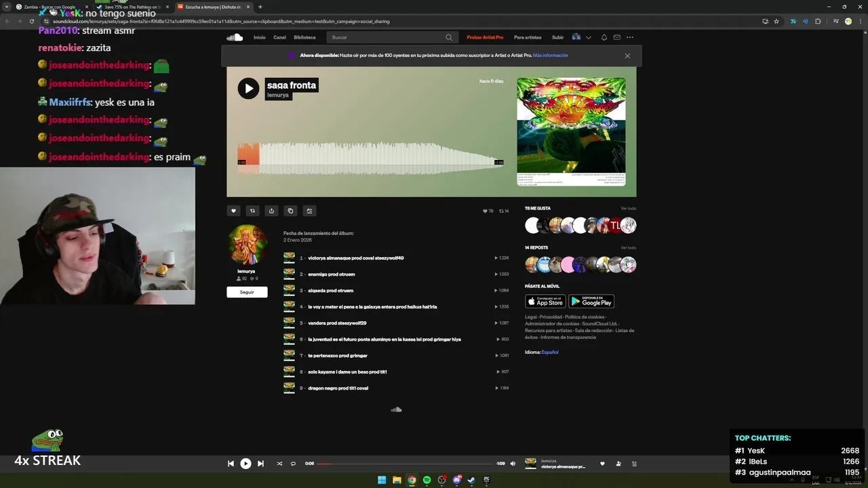Screen dimensions: 868x488
Task: Add album to next up queue button
Action: [309, 211]
